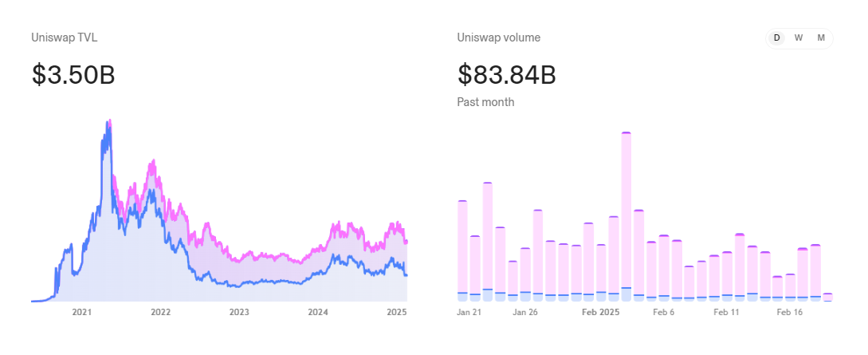The height and width of the screenshot is (355, 868).
Task: Click the Past month label
Action: [x=485, y=102]
